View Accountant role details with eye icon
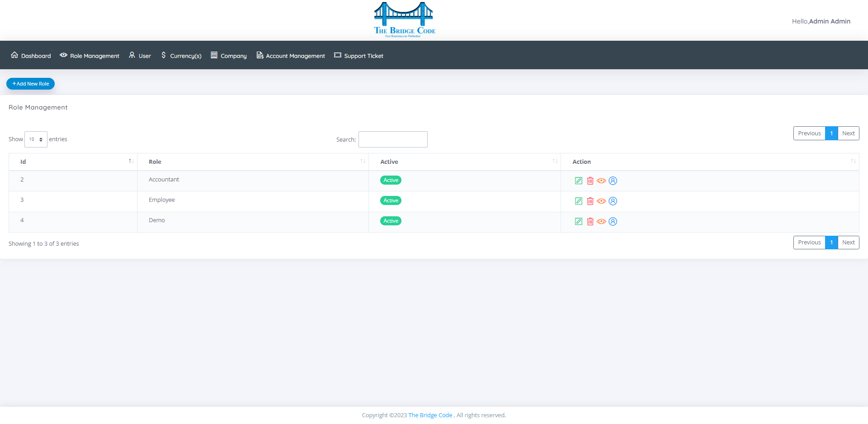The image size is (868, 424). (601, 181)
